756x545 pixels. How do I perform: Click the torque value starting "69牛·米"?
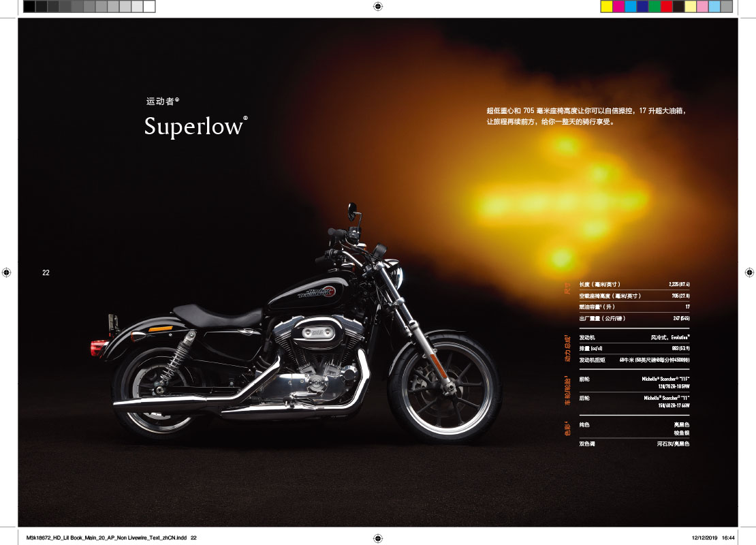point(655,360)
